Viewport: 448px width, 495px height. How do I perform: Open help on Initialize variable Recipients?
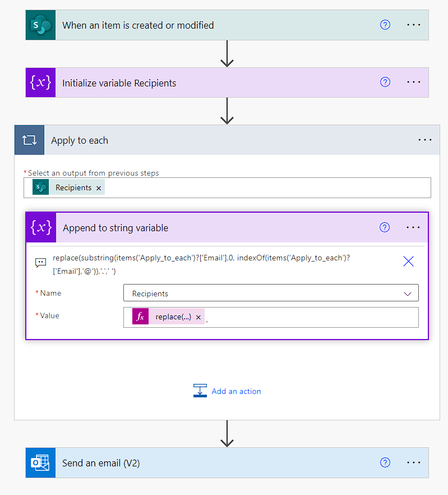point(385,82)
